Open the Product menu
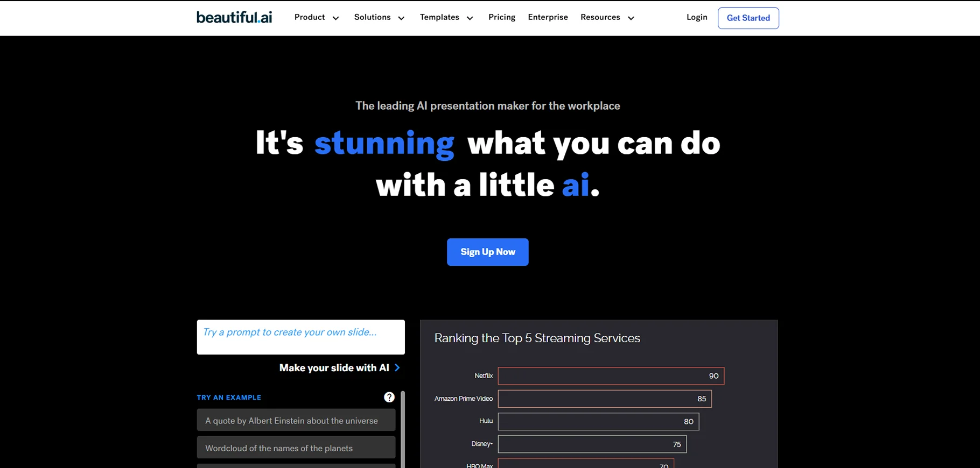Image resolution: width=980 pixels, height=468 pixels. point(310,17)
